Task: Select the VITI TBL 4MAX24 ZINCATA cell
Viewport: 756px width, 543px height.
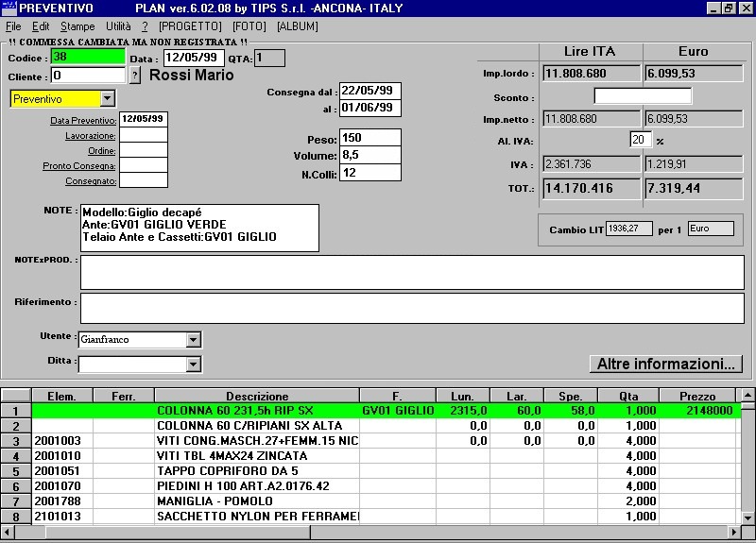Action: point(257,456)
